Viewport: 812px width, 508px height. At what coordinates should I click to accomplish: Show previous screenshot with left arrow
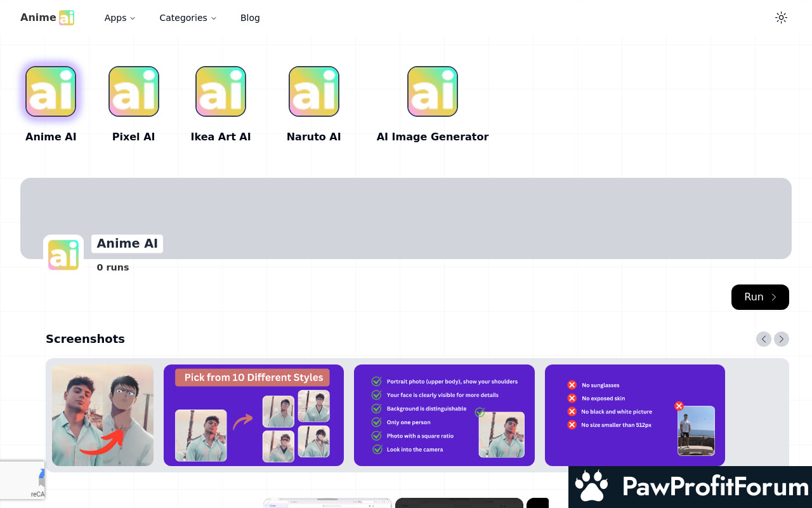(764, 339)
